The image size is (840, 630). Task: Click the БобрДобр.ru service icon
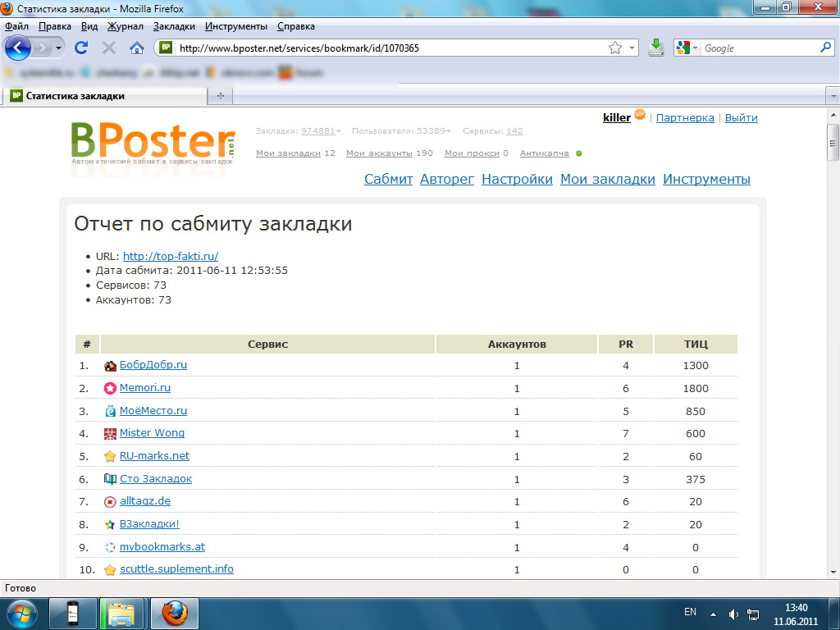[x=110, y=366]
